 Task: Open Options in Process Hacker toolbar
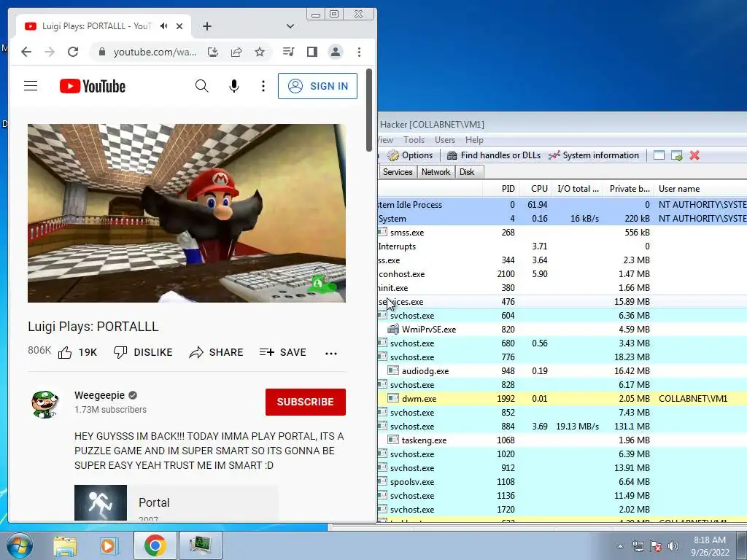(x=410, y=155)
